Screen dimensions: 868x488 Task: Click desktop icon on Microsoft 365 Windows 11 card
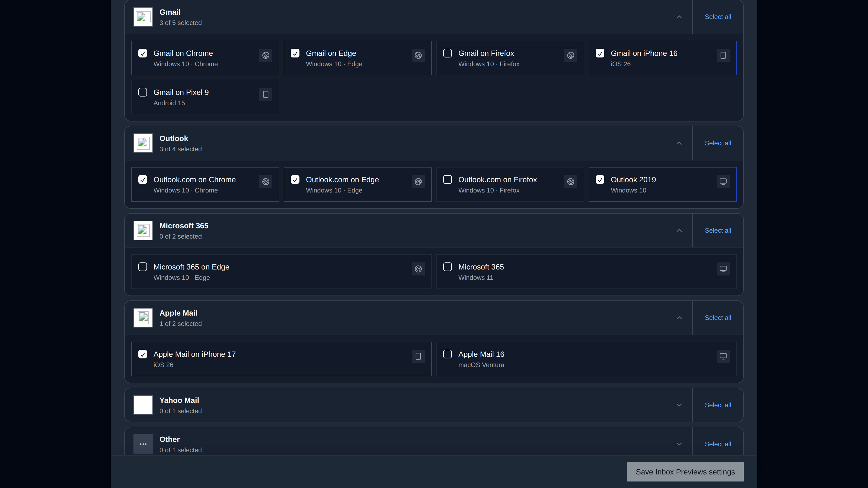(x=723, y=269)
